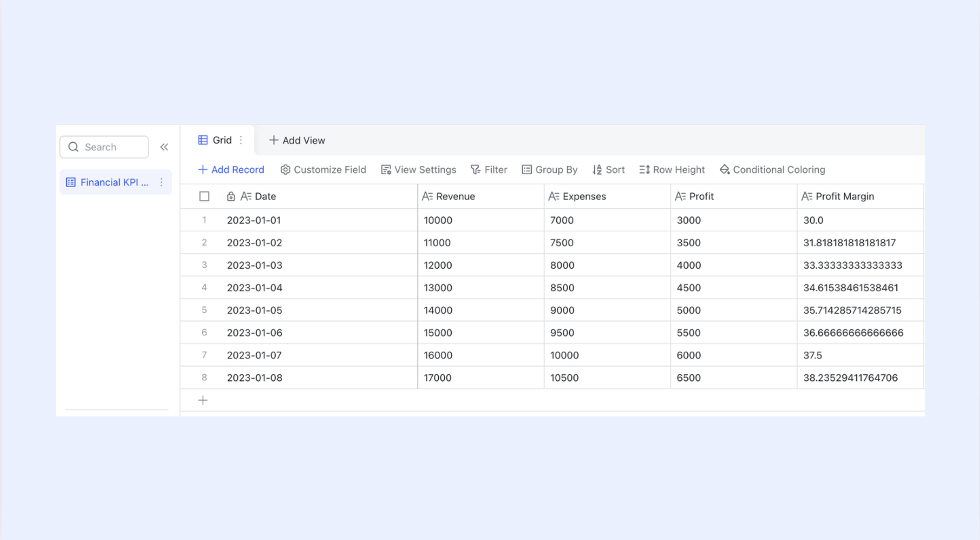Select Profit Margin cell 34.61538461538461
Screen dimensions: 980x540
[x=861, y=288]
